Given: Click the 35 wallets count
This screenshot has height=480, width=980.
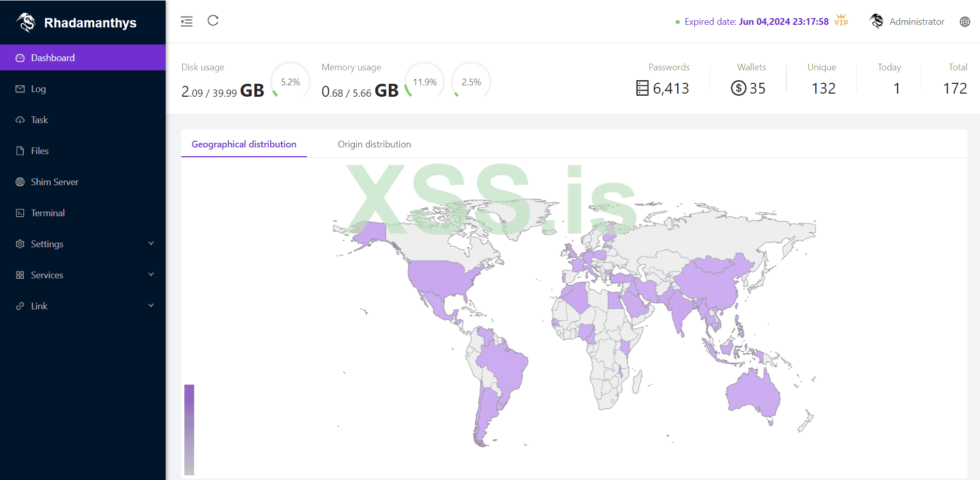Looking at the screenshot, I should coord(757,88).
